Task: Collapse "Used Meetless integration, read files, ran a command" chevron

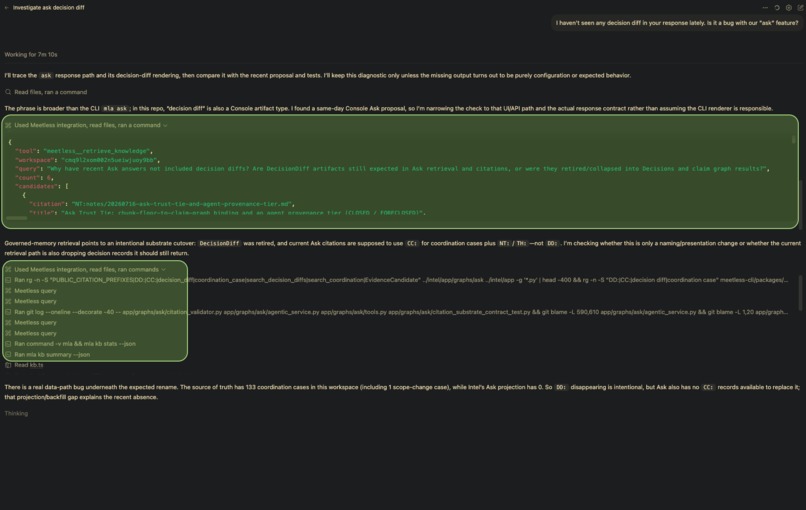Action: point(165,125)
